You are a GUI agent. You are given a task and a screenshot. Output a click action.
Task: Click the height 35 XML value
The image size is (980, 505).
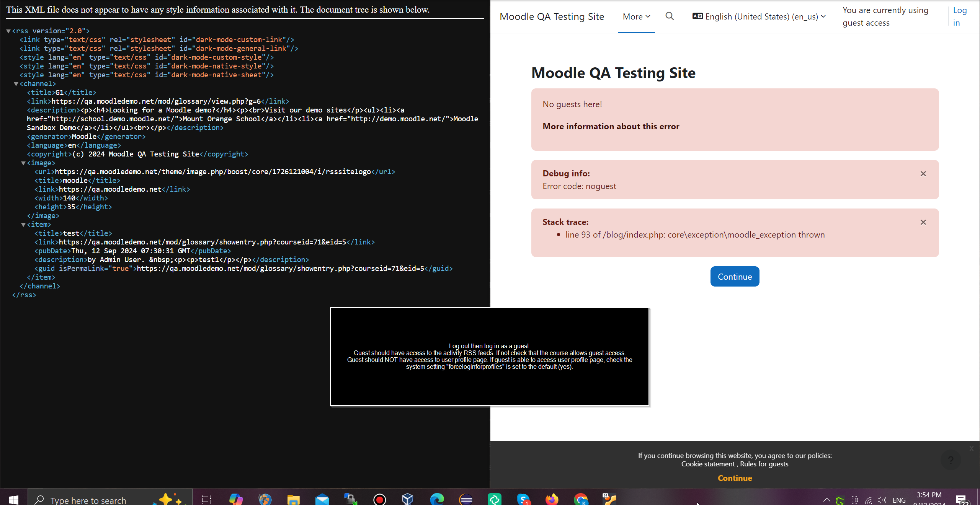pyautogui.click(x=71, y=207)
